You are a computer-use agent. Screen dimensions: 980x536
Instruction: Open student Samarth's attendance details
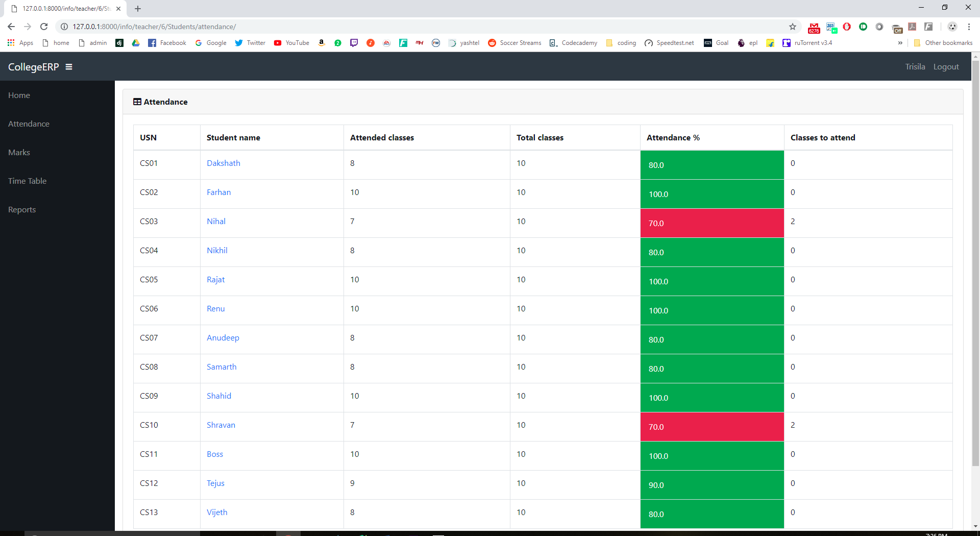coord(222,367)
